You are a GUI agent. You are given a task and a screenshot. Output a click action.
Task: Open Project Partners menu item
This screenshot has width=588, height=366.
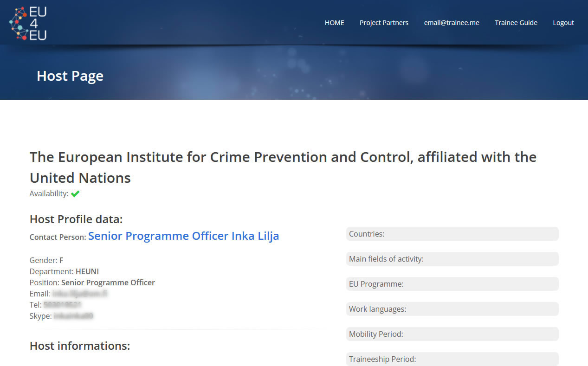pyautogui.click(x=384, y=23)
